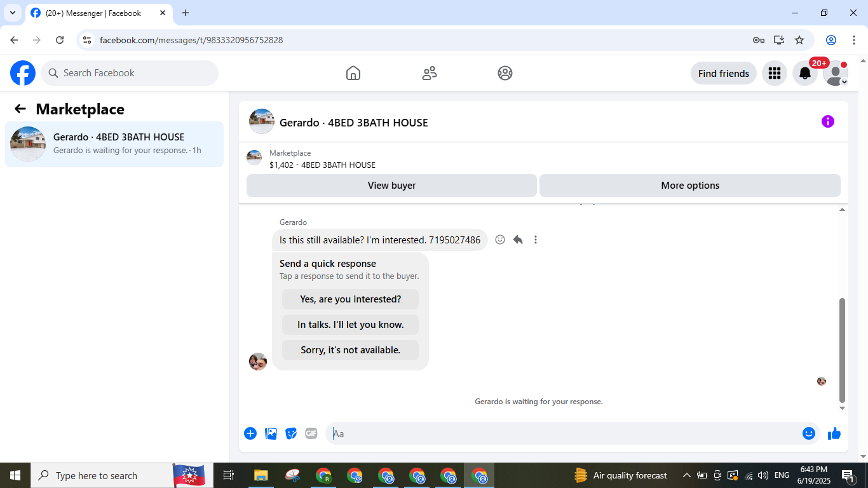The image size is (868, 488).
Task: Open Task View on the taskbar
Action: pyautogui.click(x=229, y=475)
